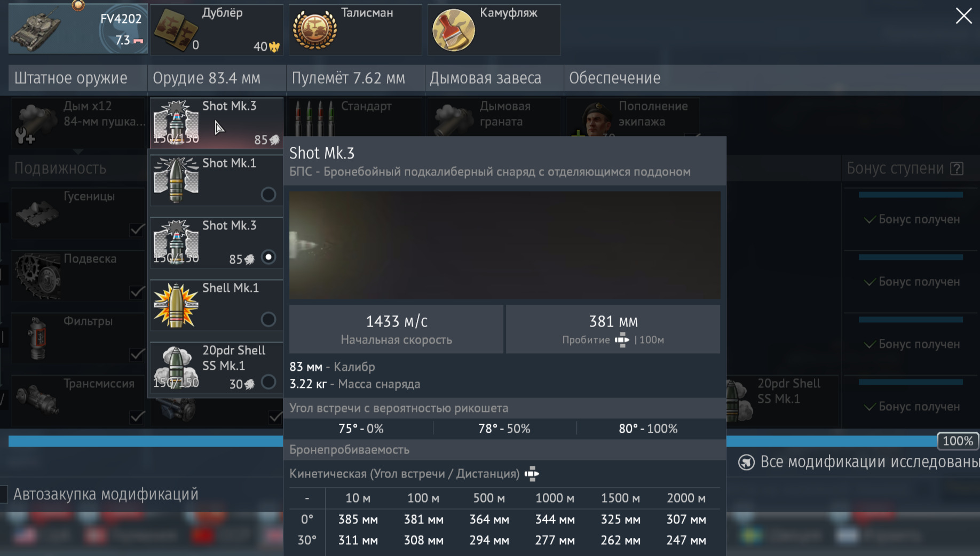The height and width of the screenshot is (556, 980).
Task: Select the Shell Mk.1 radio button
Action: [x=268, y=320]
